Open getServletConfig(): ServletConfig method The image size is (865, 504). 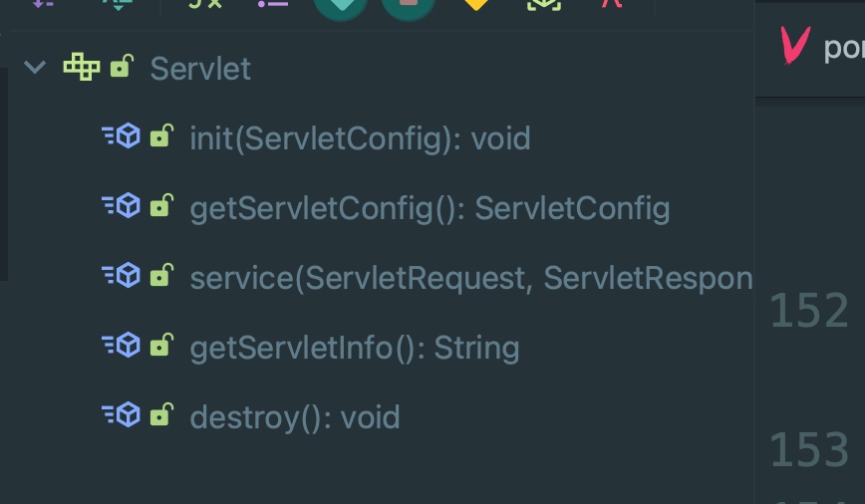coord(430,208)
